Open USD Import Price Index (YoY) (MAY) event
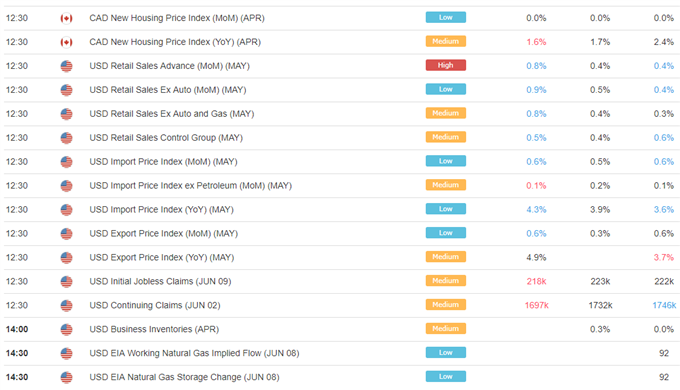The width and height of the screenshot is (680, 390). [x=161, y=210]
